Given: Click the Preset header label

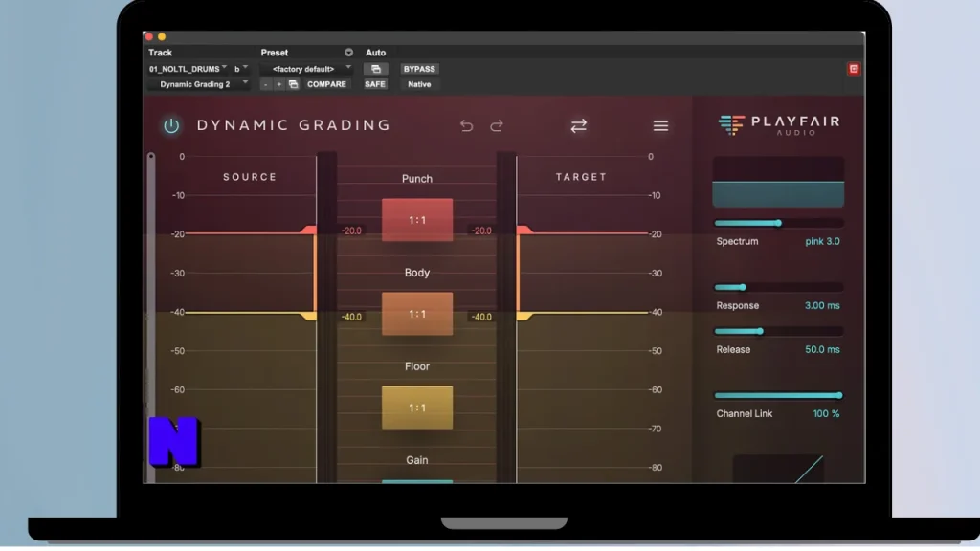Looking at the screenshot, I should 275,53.
